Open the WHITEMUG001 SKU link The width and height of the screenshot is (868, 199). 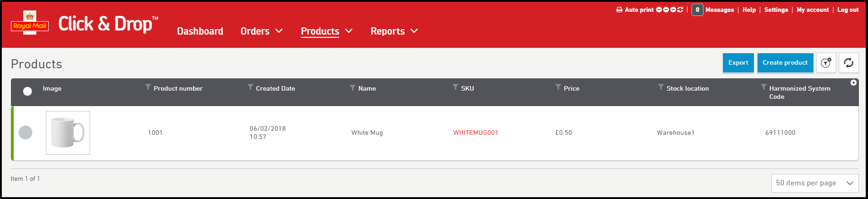click(476, 133)
